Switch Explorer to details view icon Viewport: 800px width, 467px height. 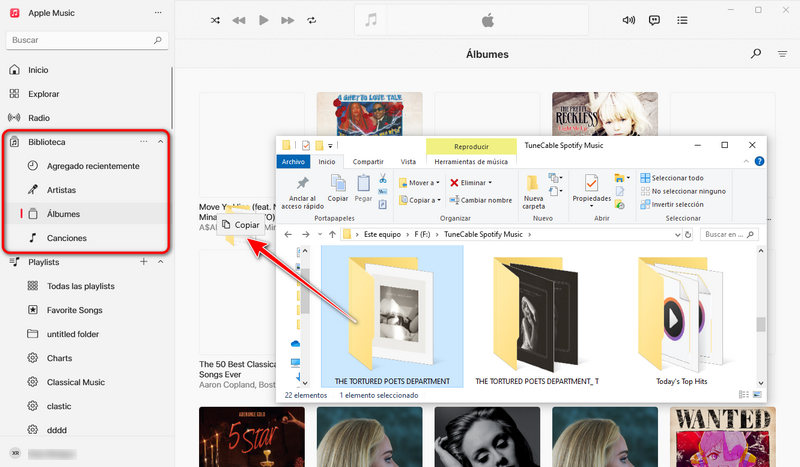(743, 395)
